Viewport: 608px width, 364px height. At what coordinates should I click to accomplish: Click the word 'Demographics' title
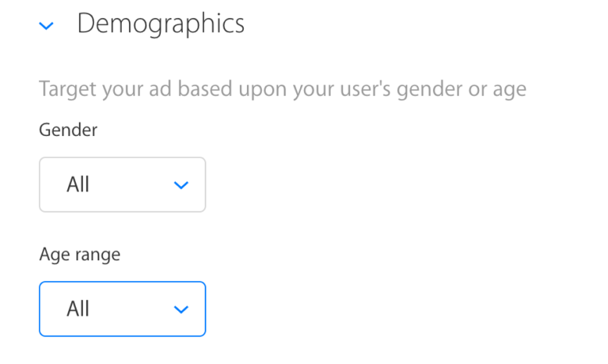[x=160, y=24]
